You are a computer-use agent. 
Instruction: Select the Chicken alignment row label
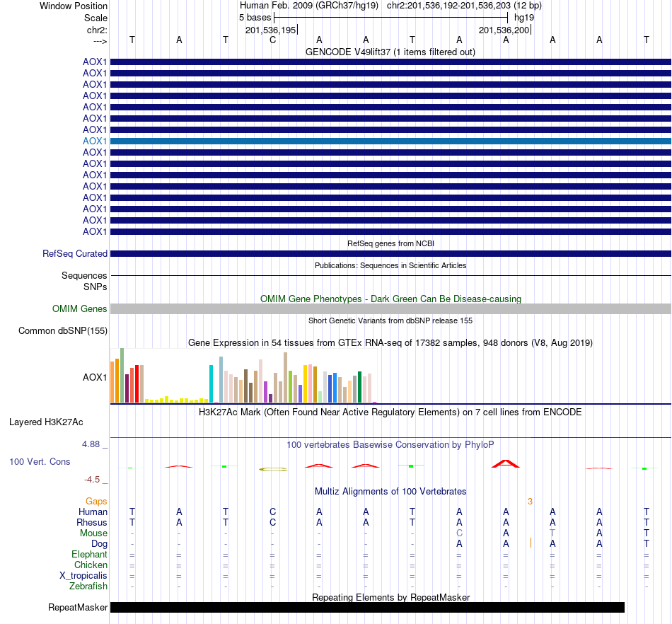click(x=91, y=565)
